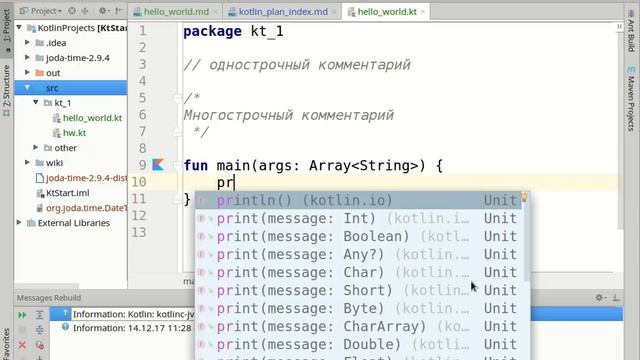Viewport: 640px width, 360px height.
Task: Click the completion popup scrollbar
Action: tap(526, 241)
